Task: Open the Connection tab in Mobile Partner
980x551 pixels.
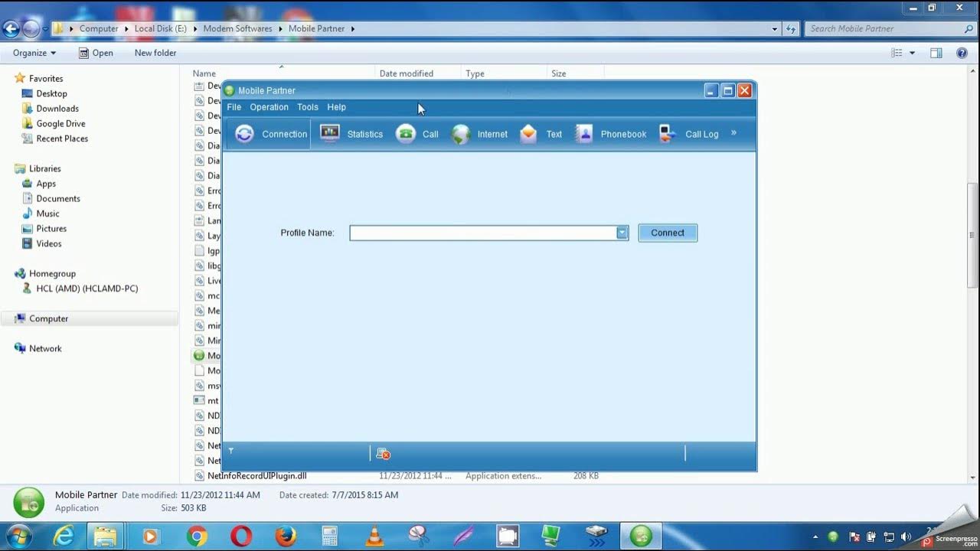Action: tap(270, 134)
